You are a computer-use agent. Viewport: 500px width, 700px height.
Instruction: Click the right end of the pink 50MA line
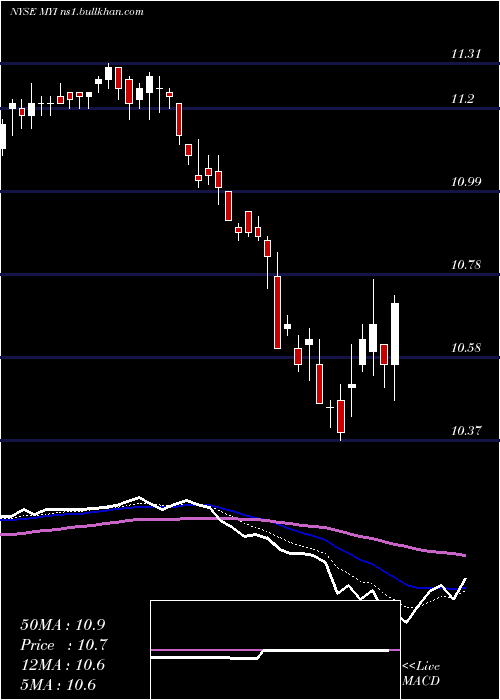pos(464,555)
